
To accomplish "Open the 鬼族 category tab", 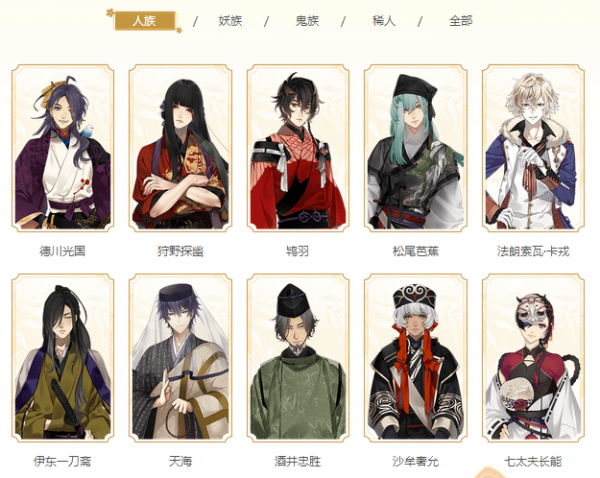I will point(307,21).
